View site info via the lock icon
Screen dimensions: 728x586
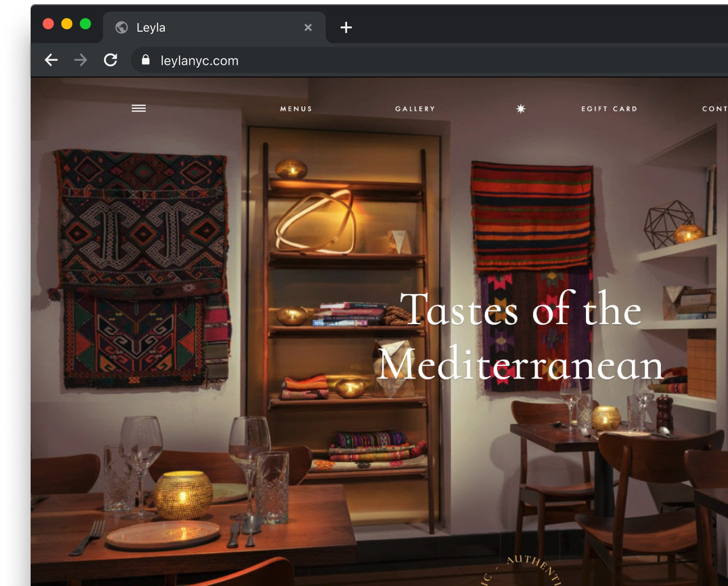(x=146, y=60)
